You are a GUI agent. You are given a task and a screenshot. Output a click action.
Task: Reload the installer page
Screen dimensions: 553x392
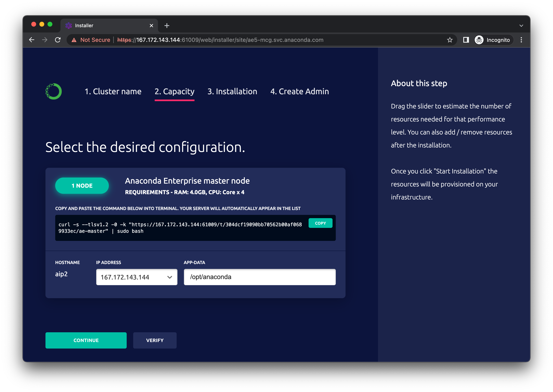coord(58,40)
